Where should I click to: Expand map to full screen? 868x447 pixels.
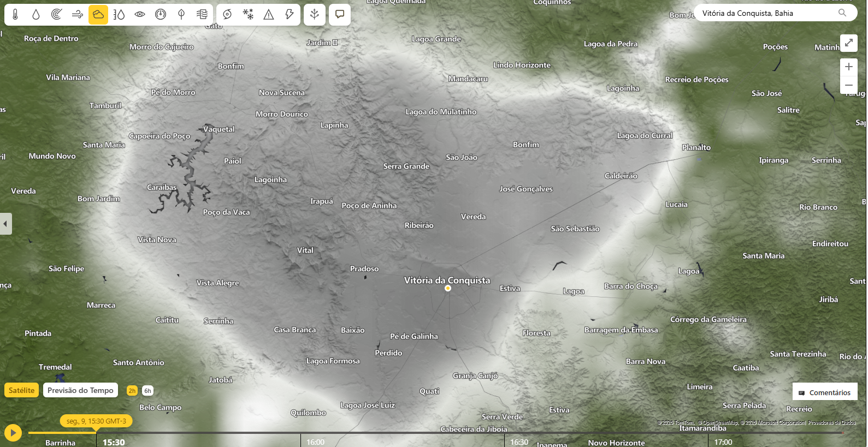coord(849,43)
